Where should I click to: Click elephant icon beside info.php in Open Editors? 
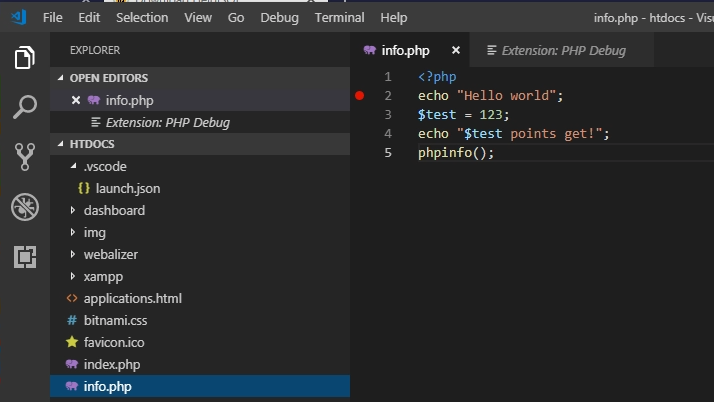[x=94, y=100]
